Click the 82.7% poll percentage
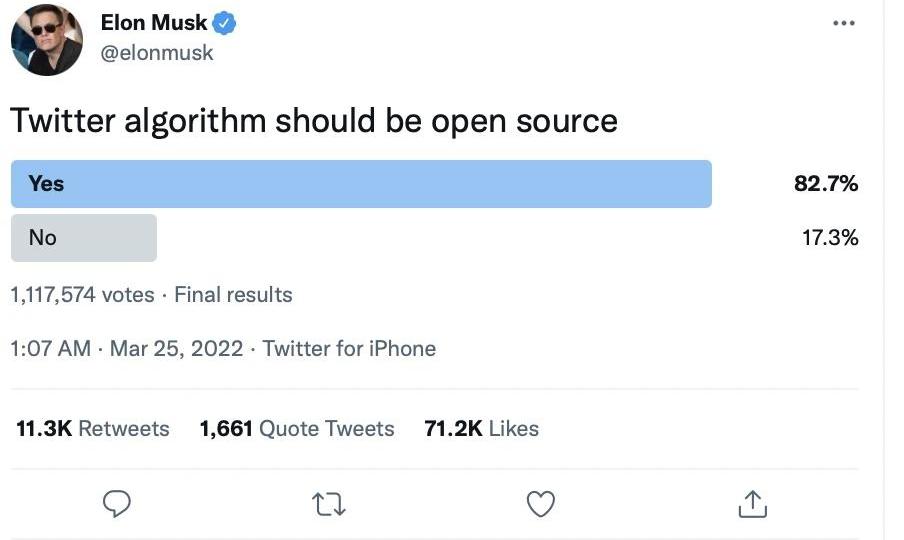This screenshot has height=540, width=904. [826, 184]
